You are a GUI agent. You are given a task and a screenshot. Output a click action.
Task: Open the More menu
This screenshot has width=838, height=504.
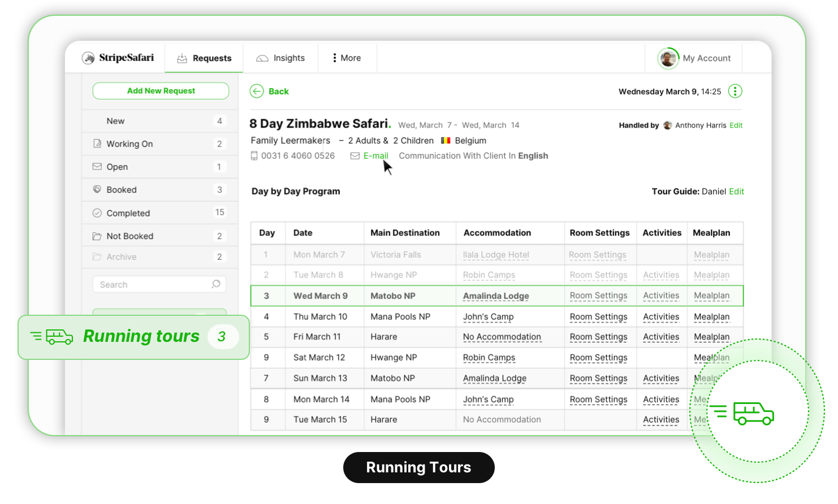point(347,58)
